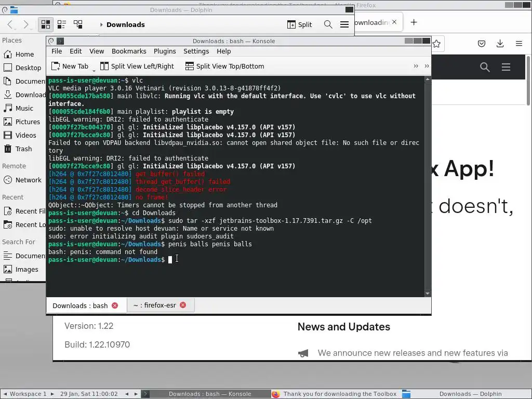Open Firefox downloads arrow icon
The width and height of the screenshot is (532, 399).
(500, 44)
